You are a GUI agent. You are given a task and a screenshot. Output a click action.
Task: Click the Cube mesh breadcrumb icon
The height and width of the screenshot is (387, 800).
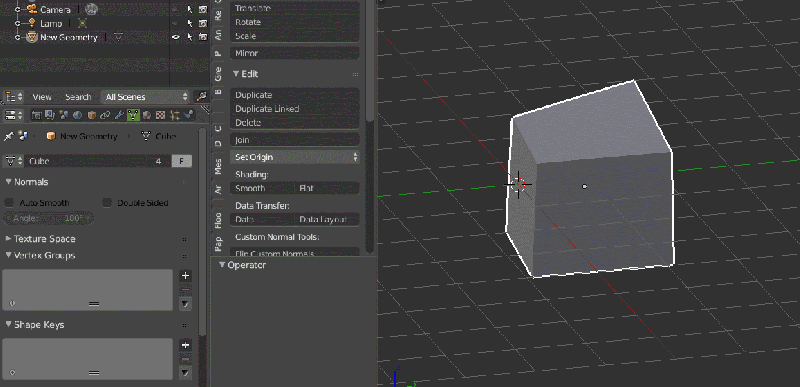point(146,136)
